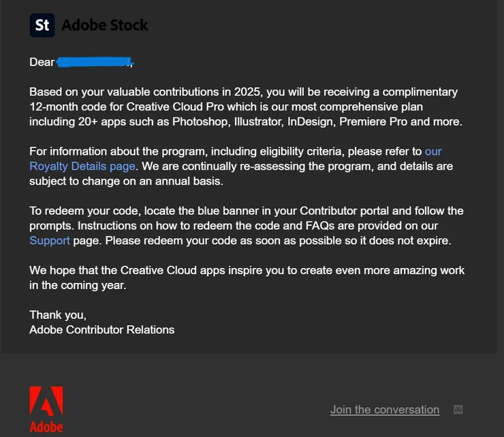Click the words 'Creative Cloud Pro'
The width and height of the screenshot is (504, 437).
tap(172, 107)
